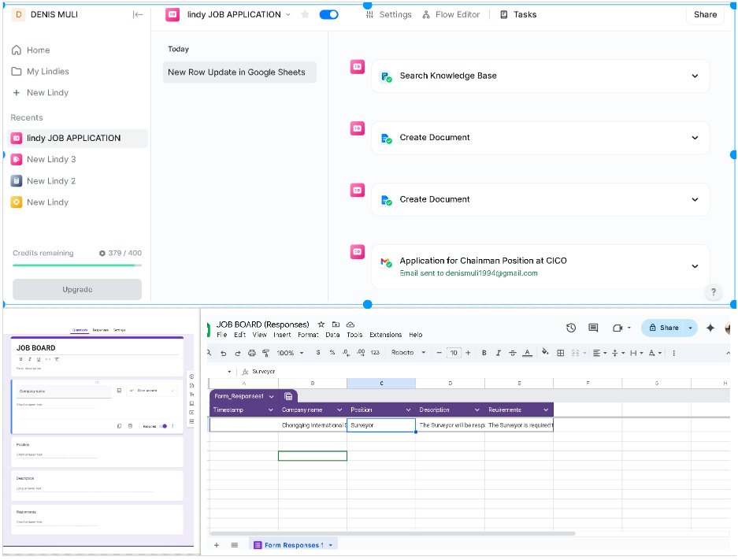This screenshot has width=738, height=560.
Task: Toggle the lindy JOB APPLICATION agent on/off
Action: pos(328,15)
